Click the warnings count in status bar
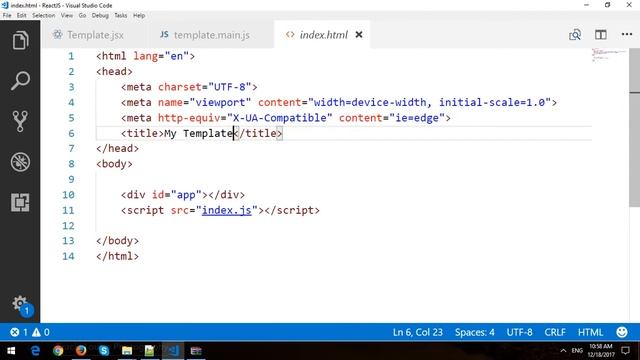 [x=41, y=332]
